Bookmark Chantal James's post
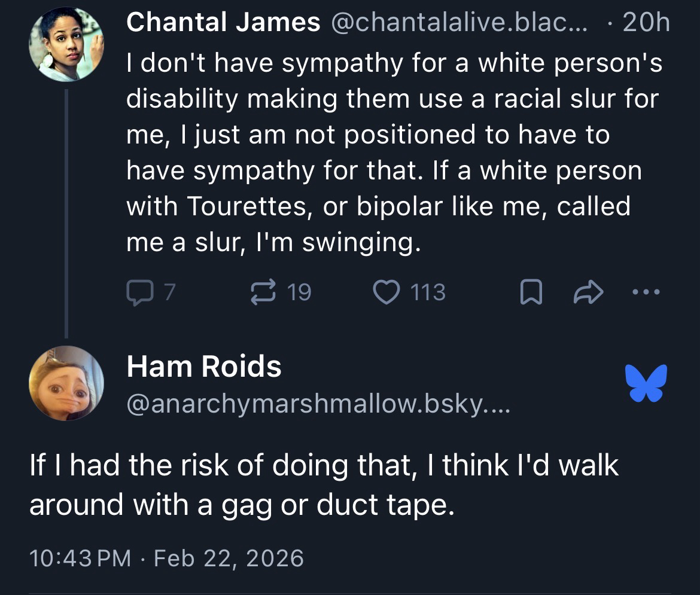 [528, 293]
